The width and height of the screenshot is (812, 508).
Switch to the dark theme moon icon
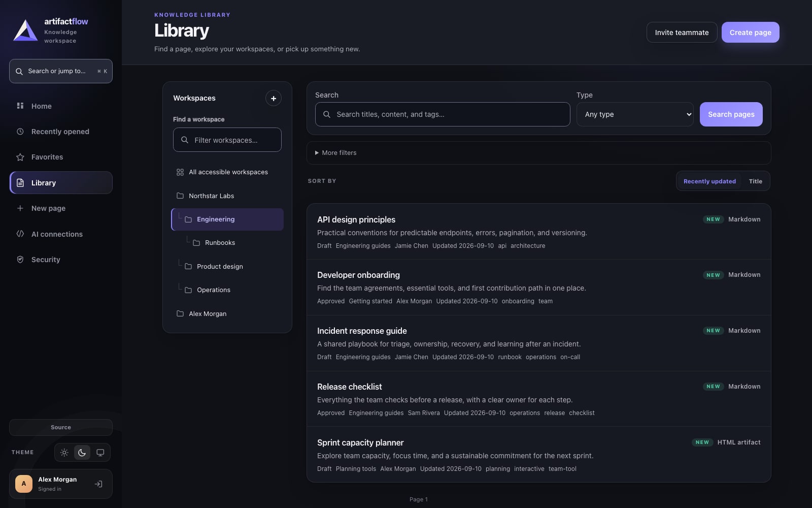[x=82, y=453]
